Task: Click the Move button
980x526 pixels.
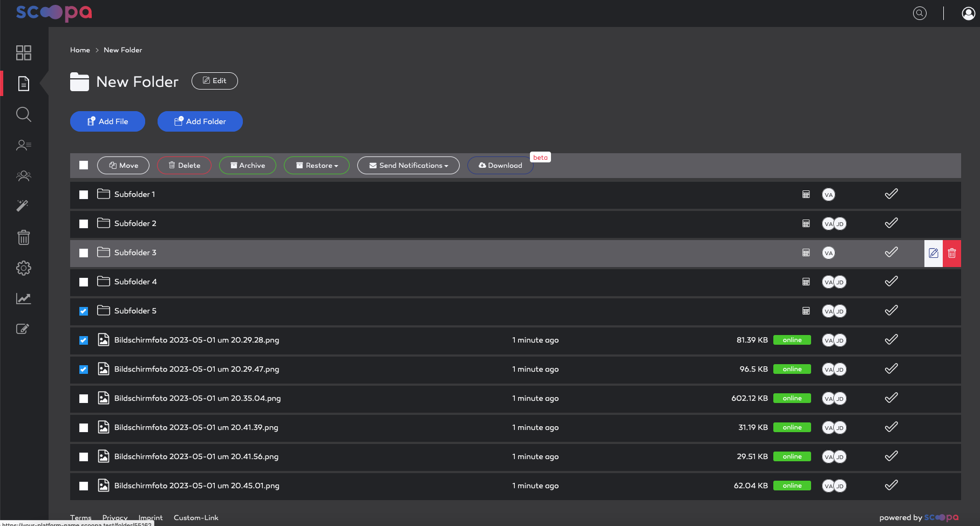Action: pos(124,166)
